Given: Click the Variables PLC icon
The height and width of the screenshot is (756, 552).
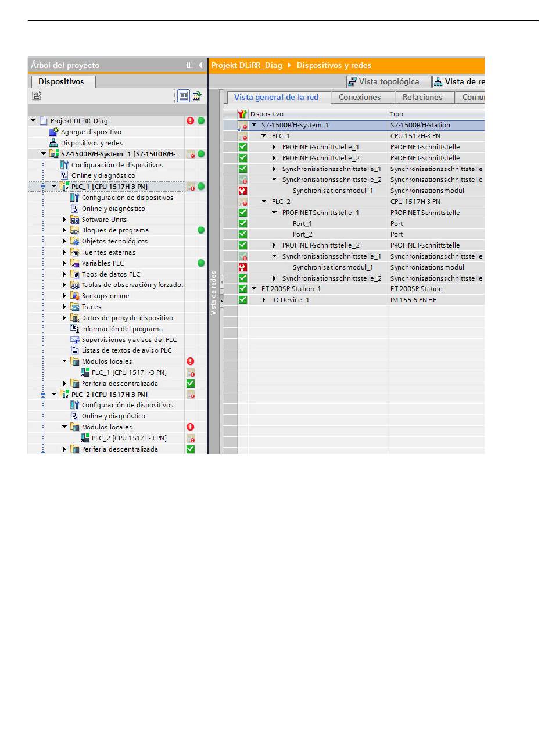Looking at the screenshot, I should pyautogui.click(x=75, y=263).
